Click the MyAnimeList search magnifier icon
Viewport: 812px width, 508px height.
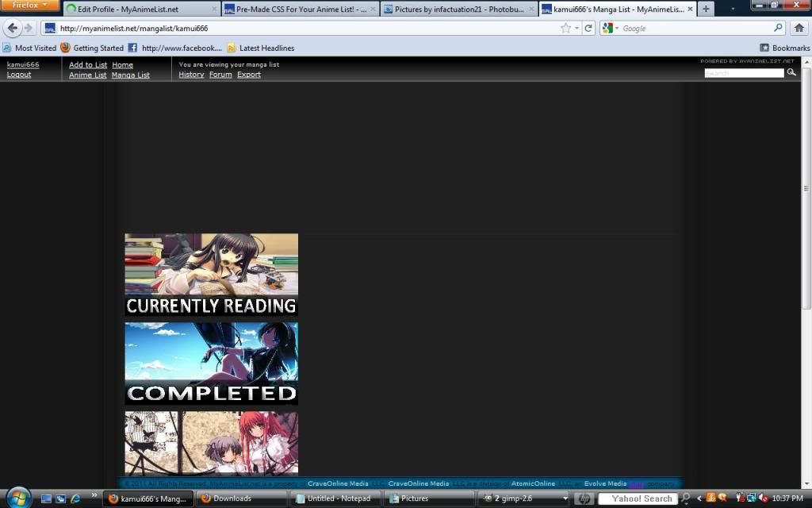point(791,72)
